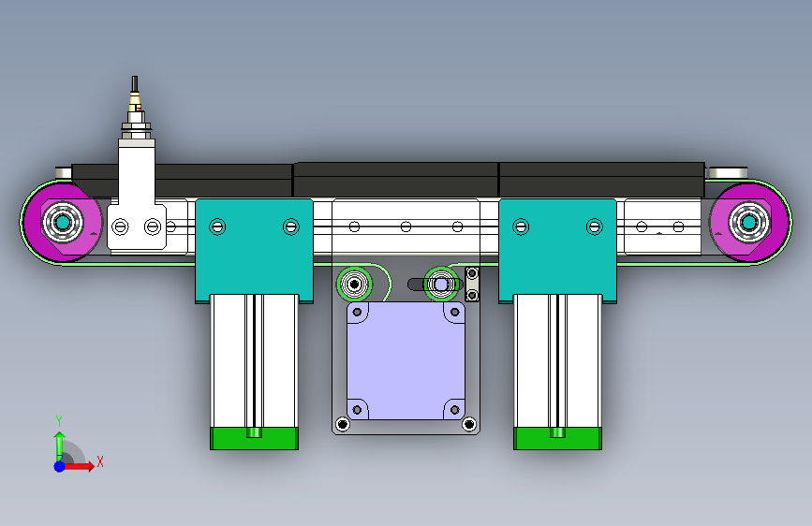Select the left teal mounting bracket
812x526 pixels.
[254, 251]
